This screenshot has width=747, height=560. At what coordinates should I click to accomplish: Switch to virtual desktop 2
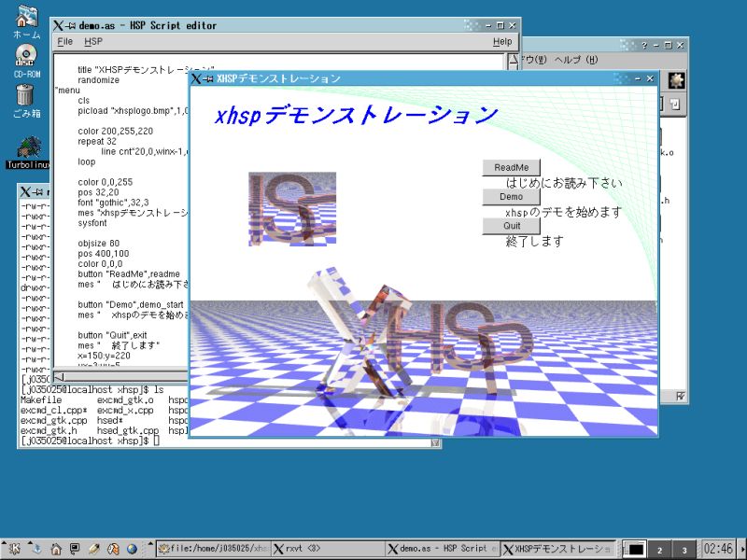point(660,550)
